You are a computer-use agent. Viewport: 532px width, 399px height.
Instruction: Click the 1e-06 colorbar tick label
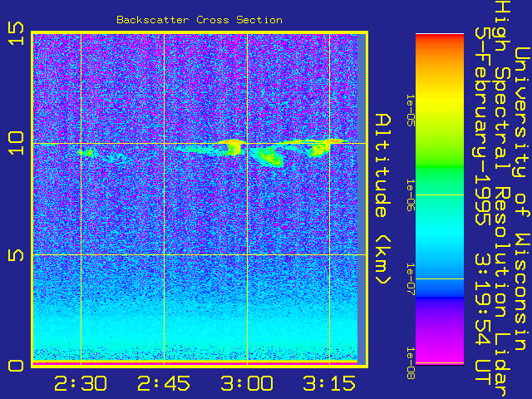[411, 195]
